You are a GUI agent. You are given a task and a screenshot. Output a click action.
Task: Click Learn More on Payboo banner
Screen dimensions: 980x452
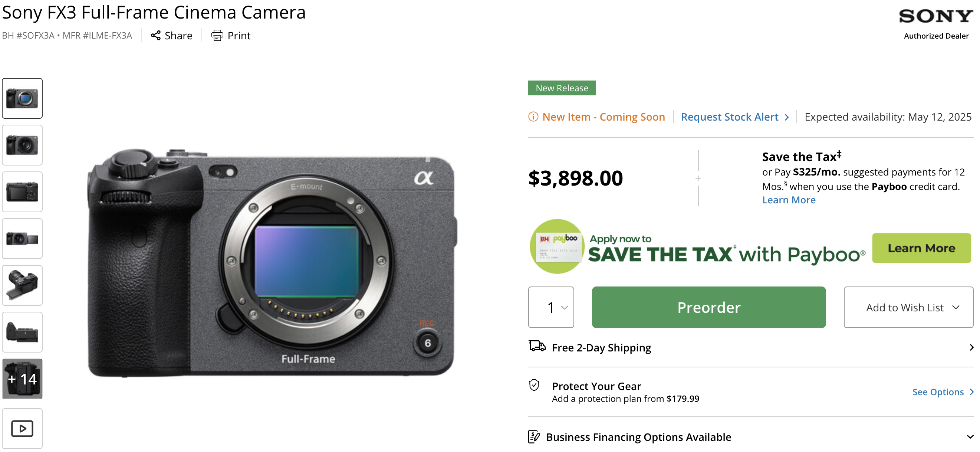pos(921,248)
